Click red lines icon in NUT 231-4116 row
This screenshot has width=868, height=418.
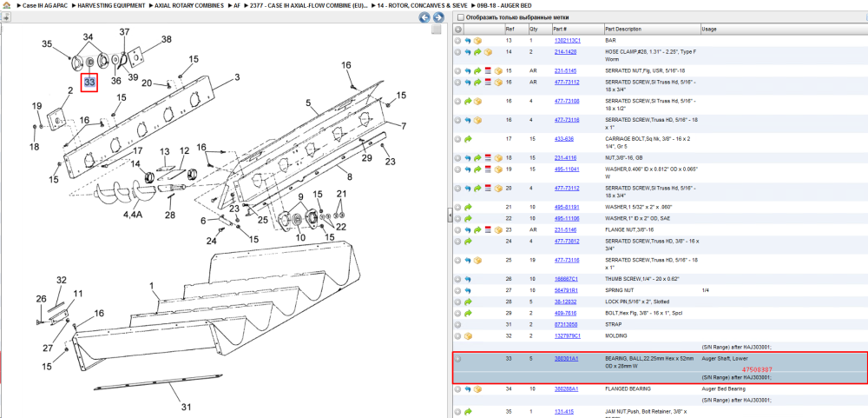pos(488,158)
